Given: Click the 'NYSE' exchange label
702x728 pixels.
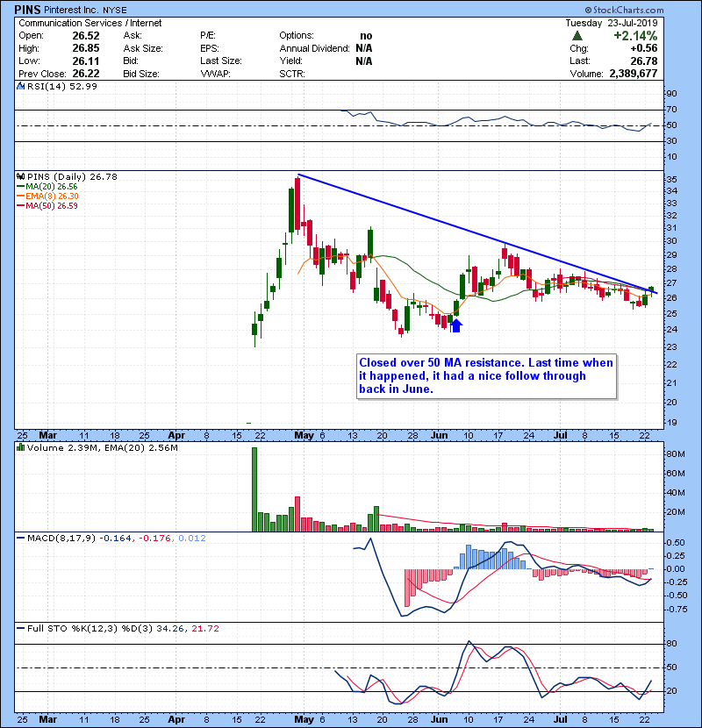Looking at the screenshot, I should (115, 11).
